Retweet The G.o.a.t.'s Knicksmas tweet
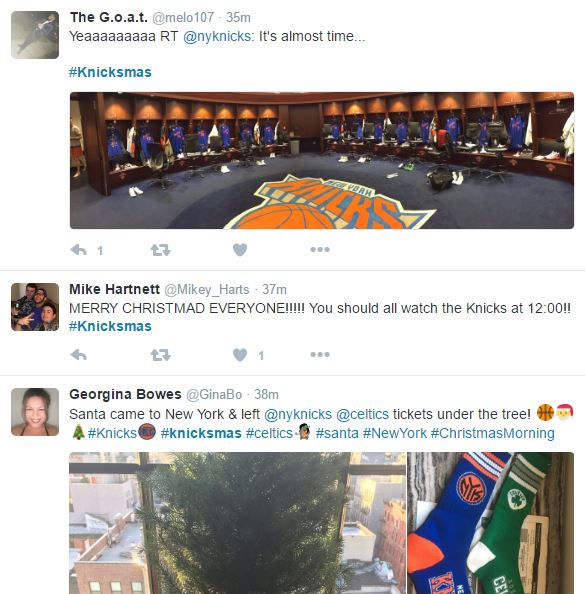The height and width of the screenshot is (594, 585). coord(160,250)
